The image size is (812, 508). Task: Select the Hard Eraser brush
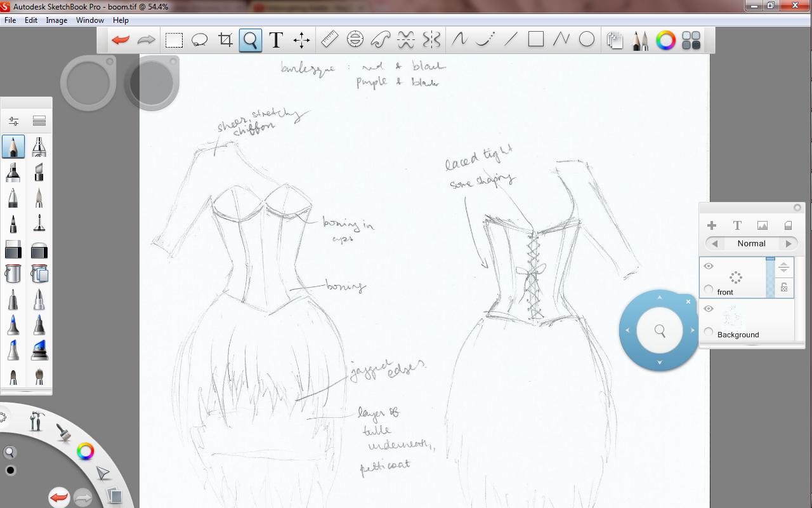coord(13,250)
